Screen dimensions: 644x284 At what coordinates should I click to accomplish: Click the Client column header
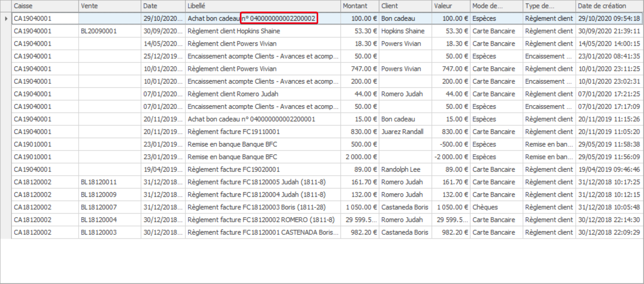405,6
